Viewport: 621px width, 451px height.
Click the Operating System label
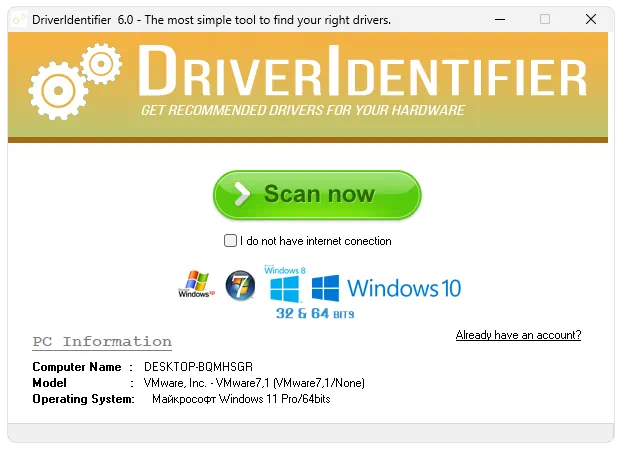coord(83,399)
